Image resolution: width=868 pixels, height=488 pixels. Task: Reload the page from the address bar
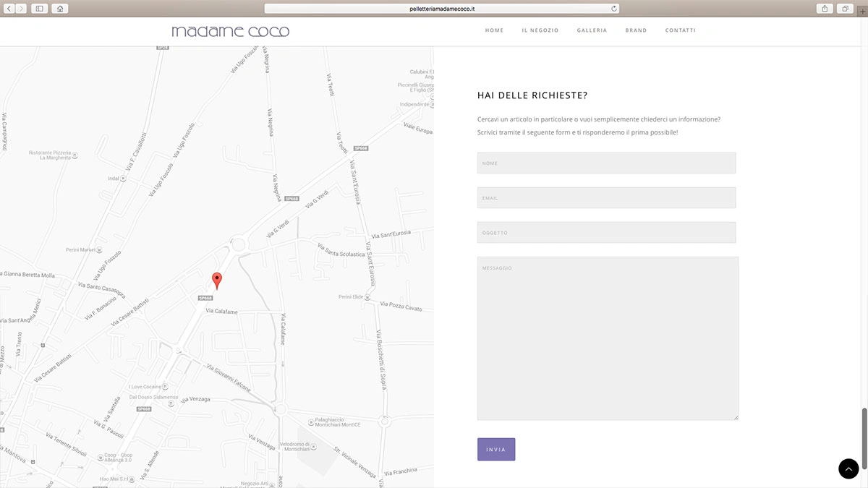(x=614, y=9)
